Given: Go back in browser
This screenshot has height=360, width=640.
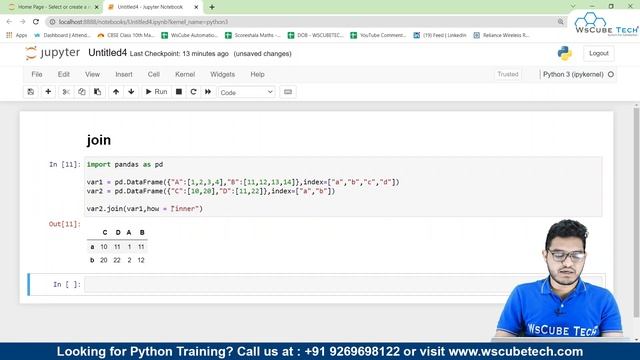Looking at the screenshot, I should pos(9,22).
